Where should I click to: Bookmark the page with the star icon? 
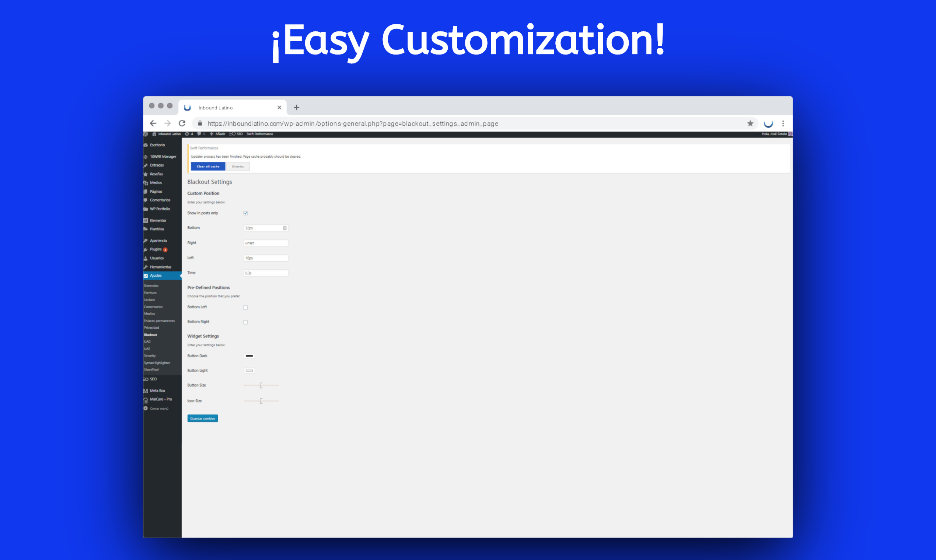coord(750,123)
